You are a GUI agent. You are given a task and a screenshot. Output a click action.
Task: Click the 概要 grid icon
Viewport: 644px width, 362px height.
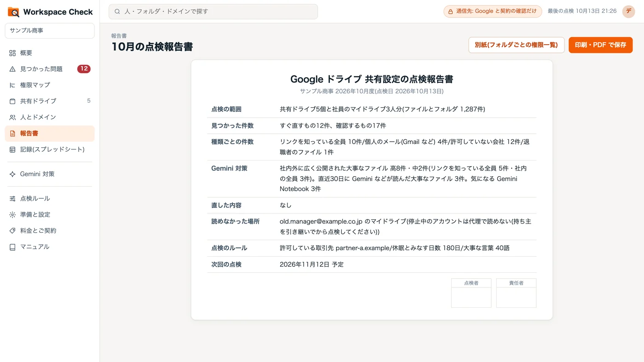tap(12, 53)
